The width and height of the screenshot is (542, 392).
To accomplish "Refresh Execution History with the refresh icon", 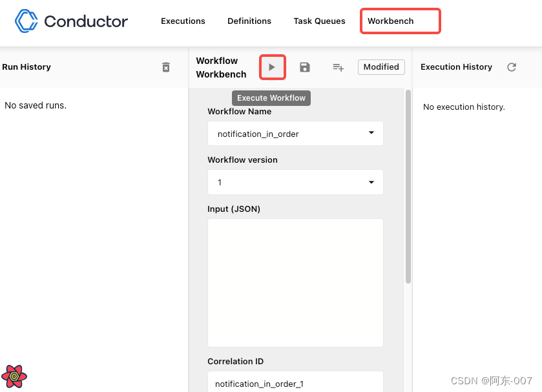I will tap(511, 67).
